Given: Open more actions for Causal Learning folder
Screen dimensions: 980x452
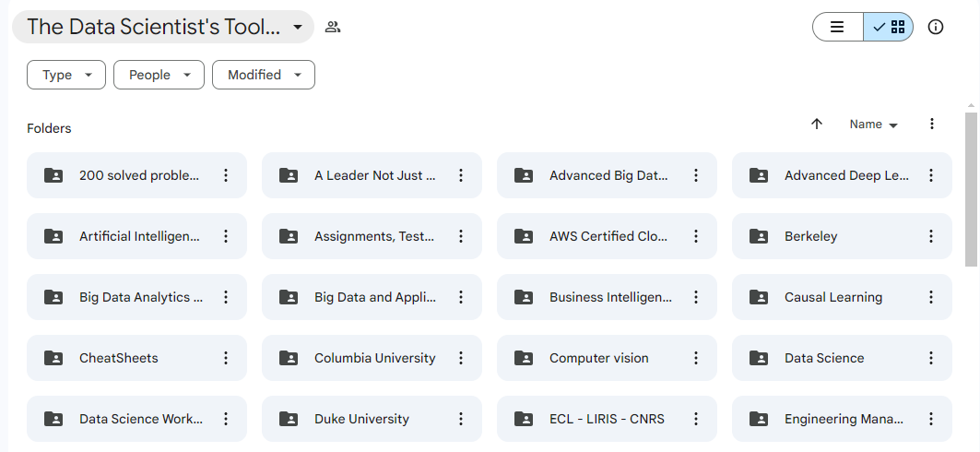Looking at the screenshot, I should (x=930, y=297).
